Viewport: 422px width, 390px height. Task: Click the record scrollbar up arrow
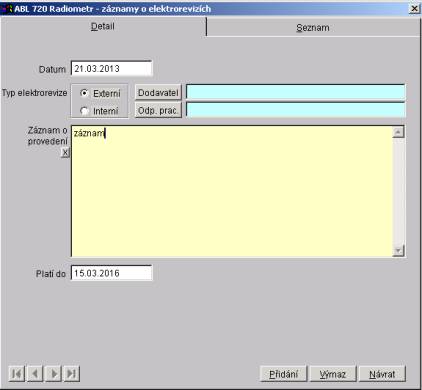tap(399, 132)
